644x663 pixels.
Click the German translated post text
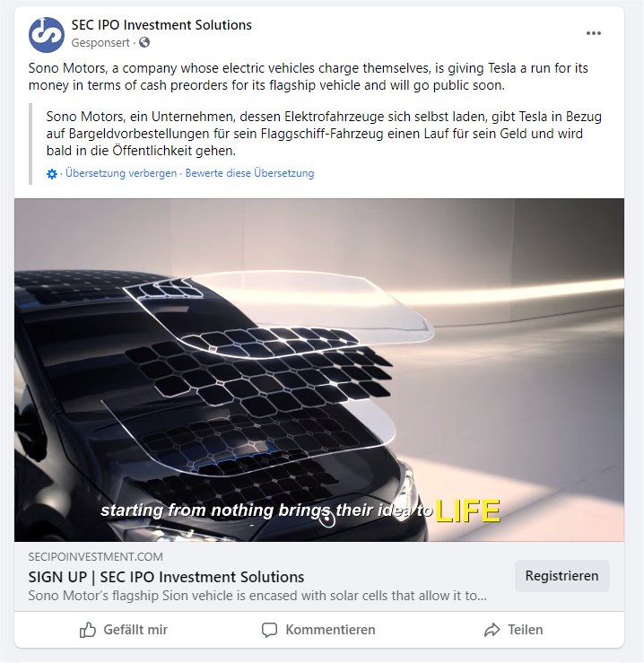tap(324, 134)
